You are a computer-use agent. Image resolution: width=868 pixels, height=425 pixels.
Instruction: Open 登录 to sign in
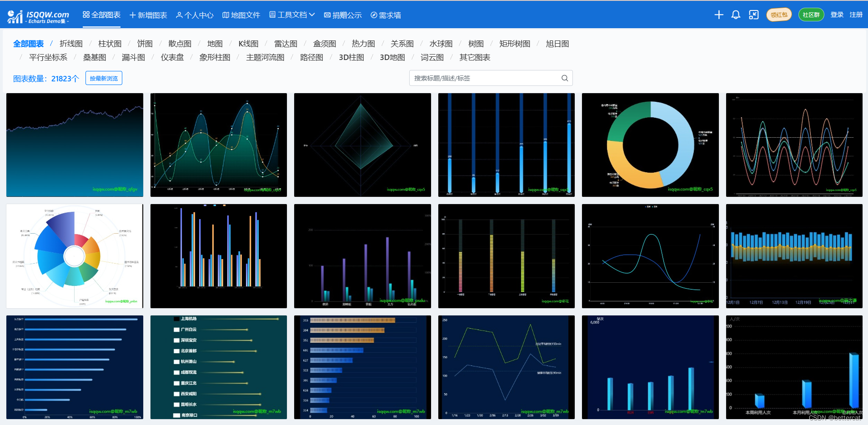click(x=837, y=15)
